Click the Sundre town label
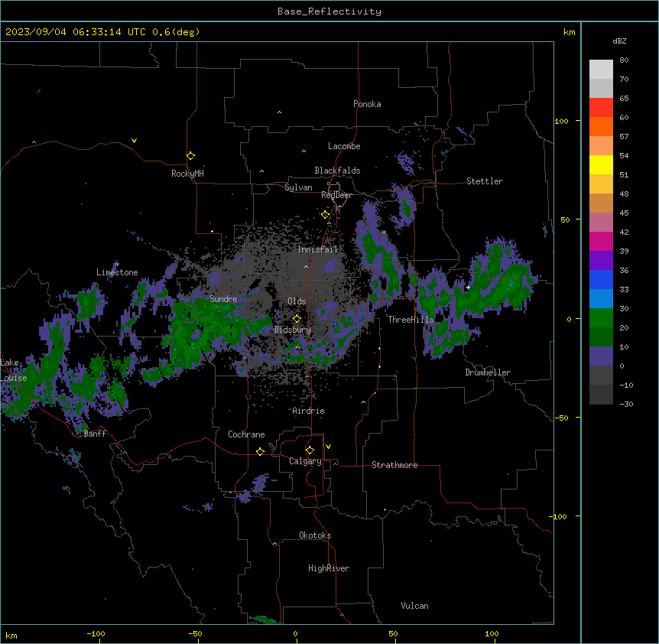Screen dimensions: 659x644 (223, 299)
